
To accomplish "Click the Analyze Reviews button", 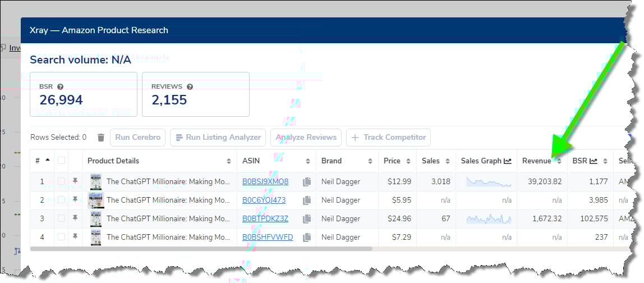I will 306,138.
